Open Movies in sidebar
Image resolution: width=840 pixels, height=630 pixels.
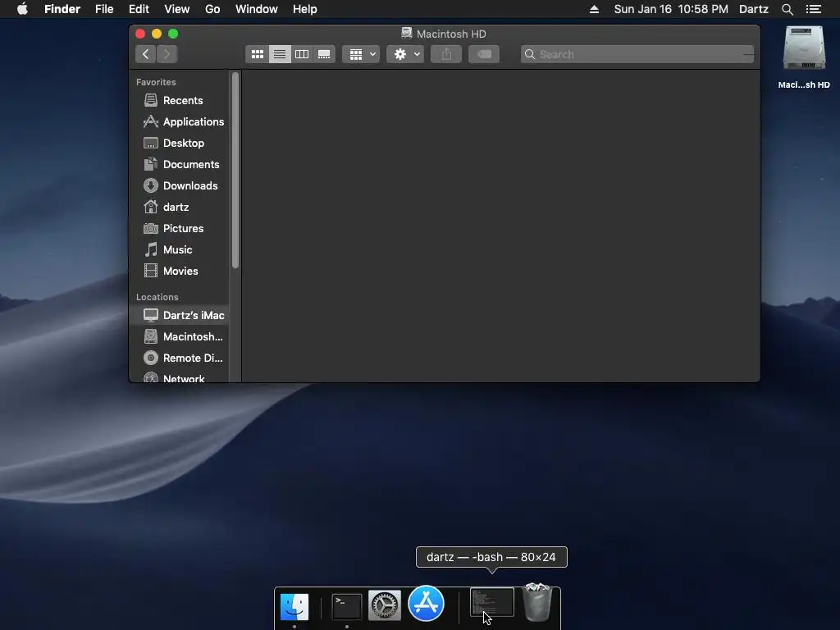[179, 271]
